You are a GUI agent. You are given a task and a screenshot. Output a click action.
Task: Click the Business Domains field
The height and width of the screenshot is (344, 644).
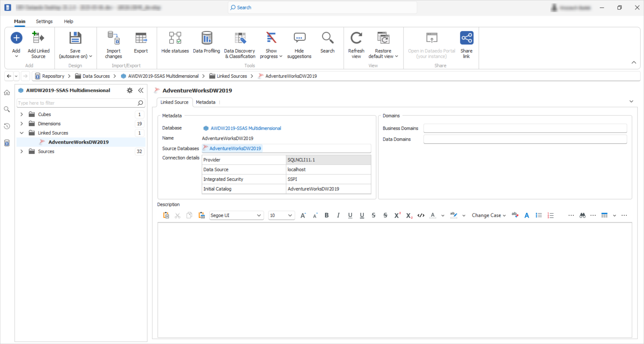525,128
